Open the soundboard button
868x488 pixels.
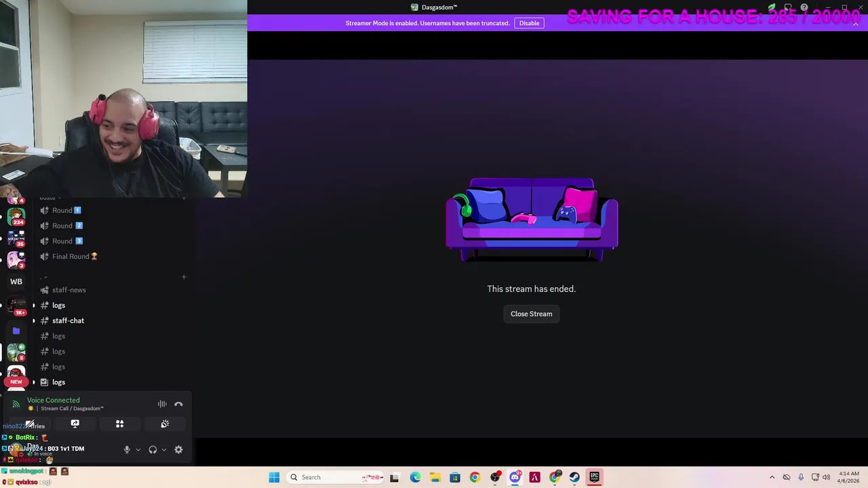(x=165, y=424)
